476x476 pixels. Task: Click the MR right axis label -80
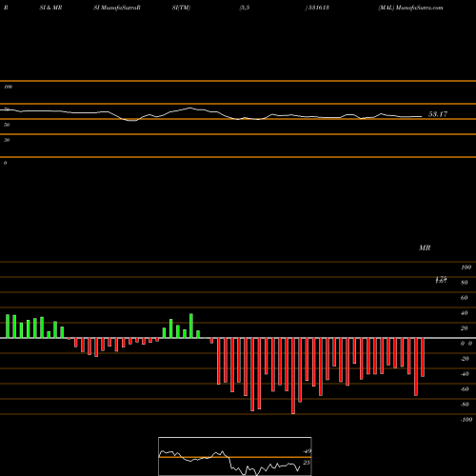(465, 405)
